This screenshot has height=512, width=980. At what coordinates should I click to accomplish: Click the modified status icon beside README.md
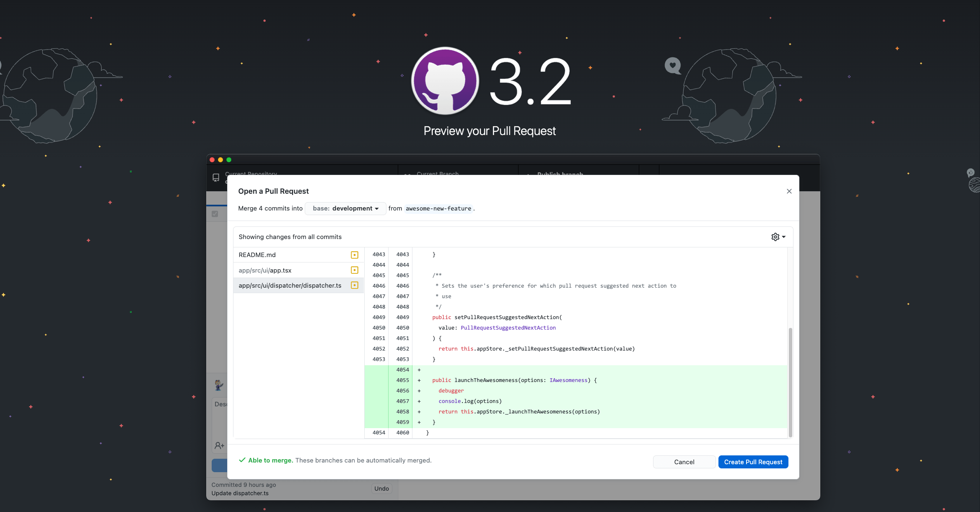(x=355, y=255)
